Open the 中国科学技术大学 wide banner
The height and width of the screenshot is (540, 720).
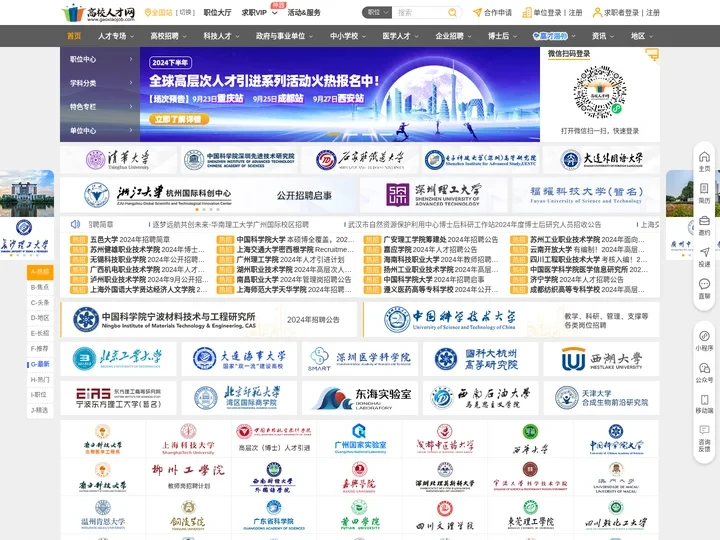click(511, 320)
